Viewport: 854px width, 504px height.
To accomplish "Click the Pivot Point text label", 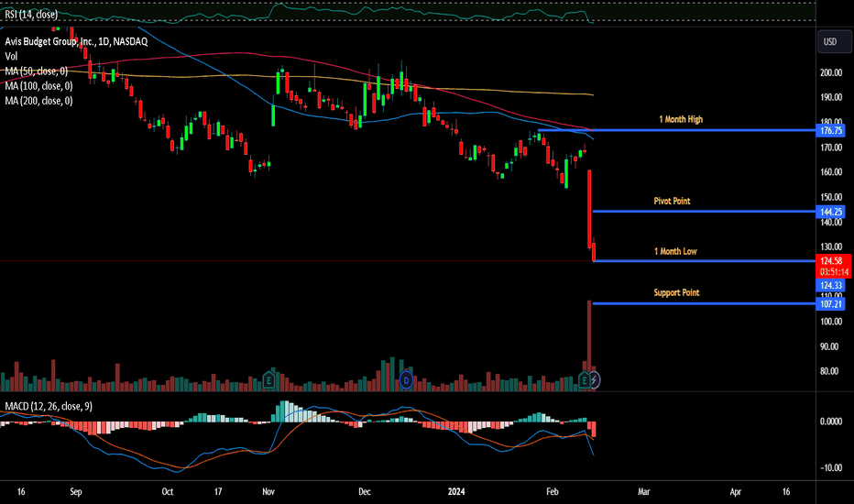I will pos(672,201).
